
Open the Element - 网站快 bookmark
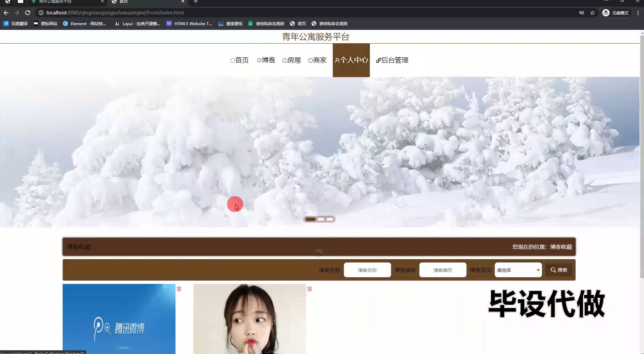[85, 23]
